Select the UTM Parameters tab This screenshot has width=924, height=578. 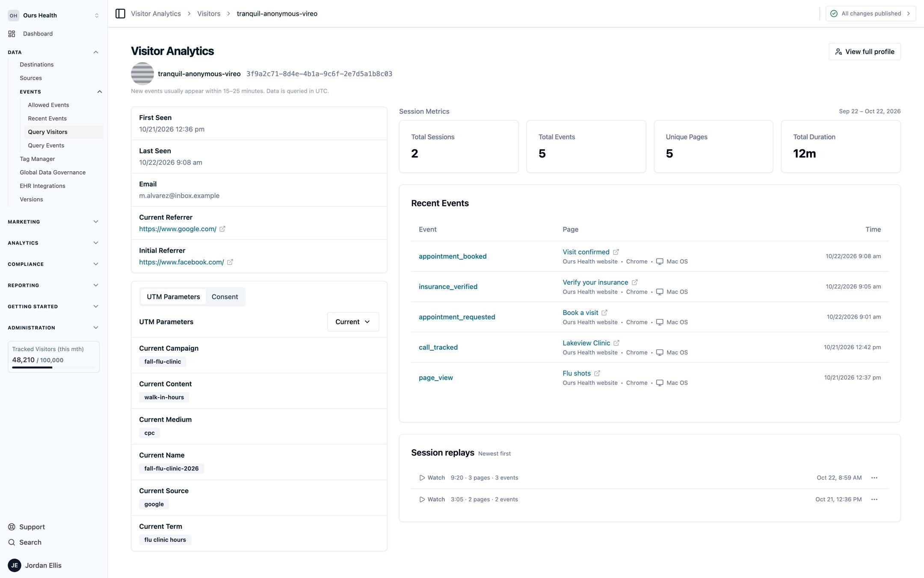click(173, 297)
